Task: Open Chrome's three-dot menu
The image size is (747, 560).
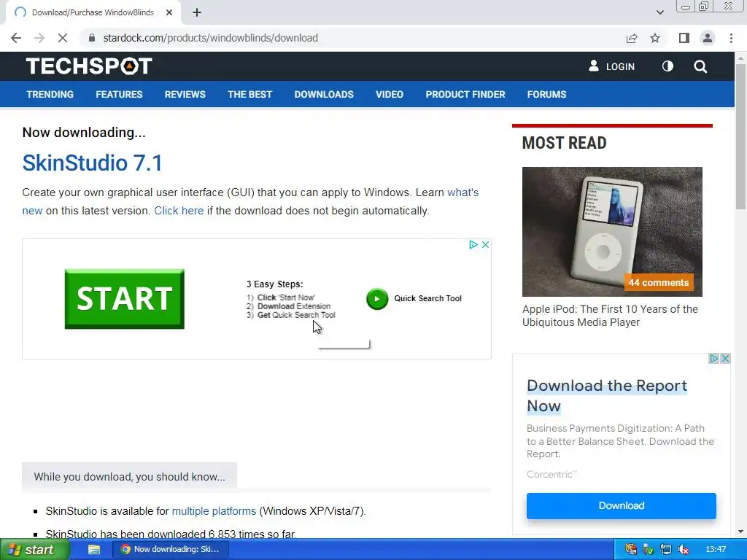Action: 731,38
